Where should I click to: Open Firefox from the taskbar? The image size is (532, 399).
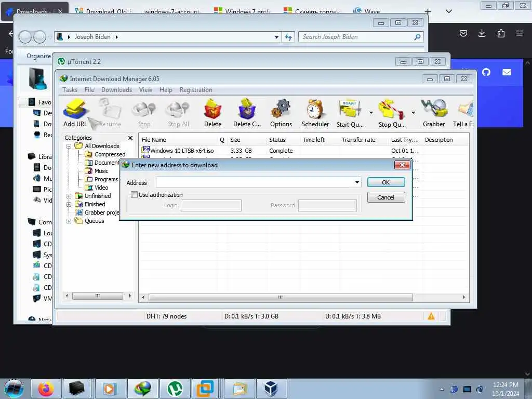tap(46, 389)
